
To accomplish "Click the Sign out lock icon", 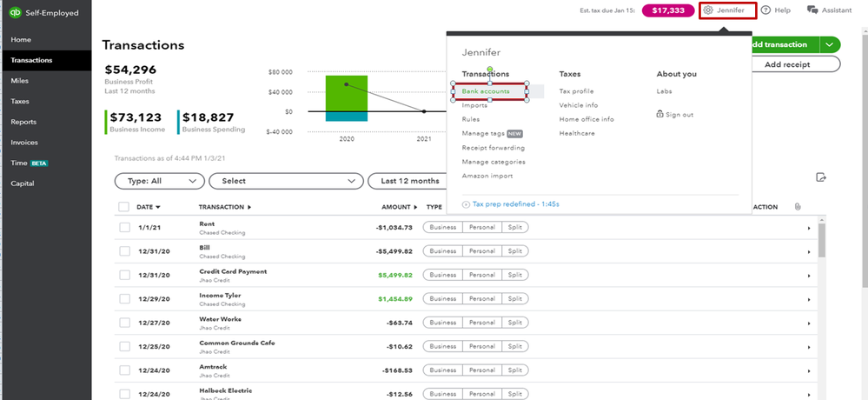I will point(659,114).
